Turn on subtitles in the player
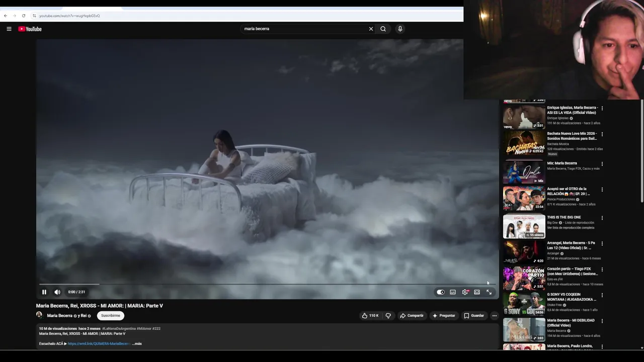644x362 pixels. [x=453, y=292]
